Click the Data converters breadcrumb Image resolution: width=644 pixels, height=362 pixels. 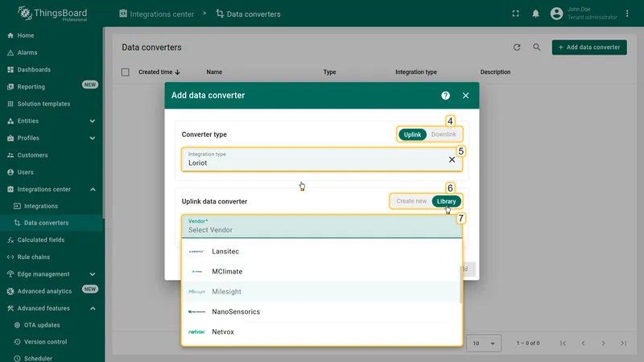coord(248,14)
